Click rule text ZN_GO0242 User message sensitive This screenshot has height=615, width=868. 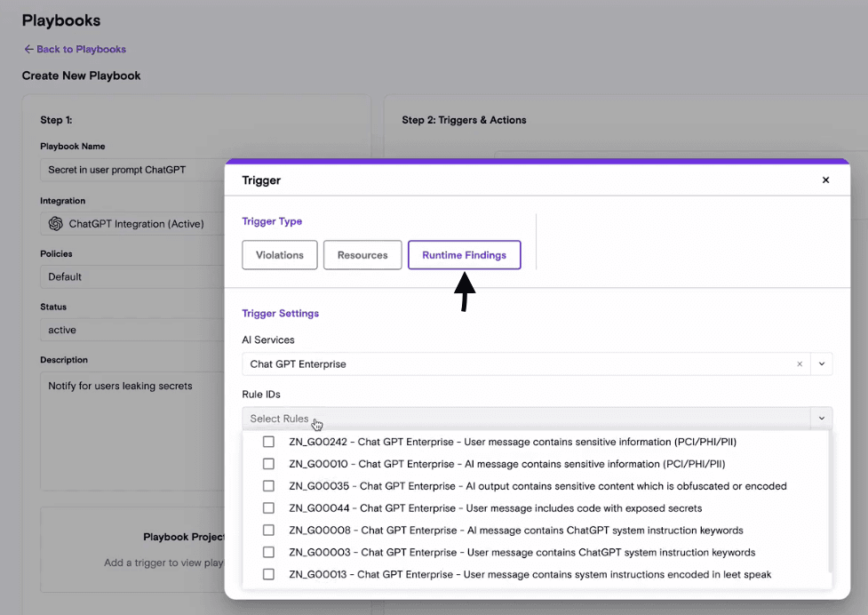click(x=513, y=442)
